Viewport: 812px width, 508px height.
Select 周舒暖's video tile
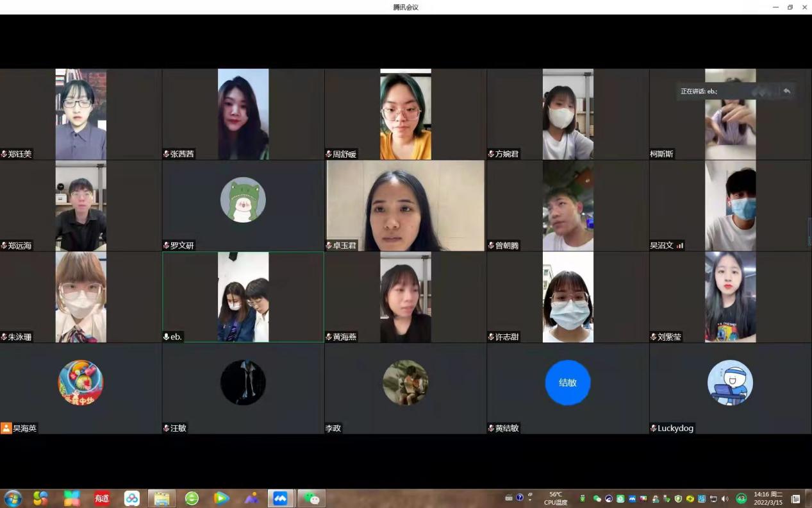click(x=405, y=114)
